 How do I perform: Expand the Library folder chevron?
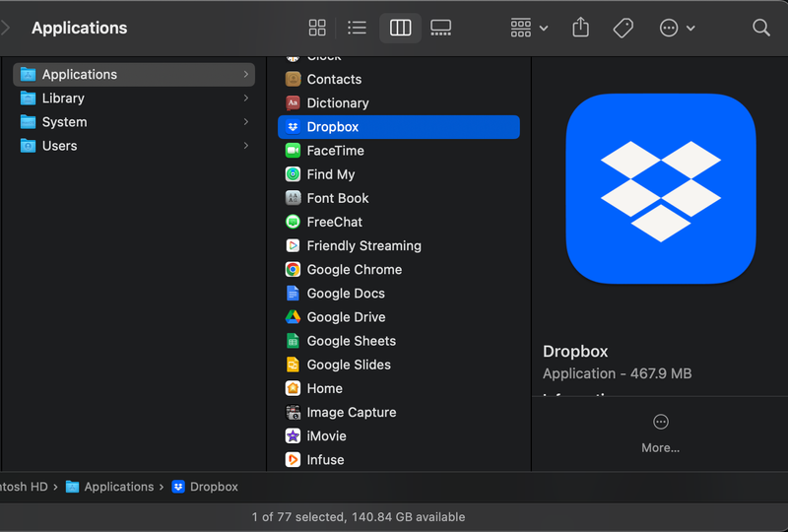click(245, 99)
